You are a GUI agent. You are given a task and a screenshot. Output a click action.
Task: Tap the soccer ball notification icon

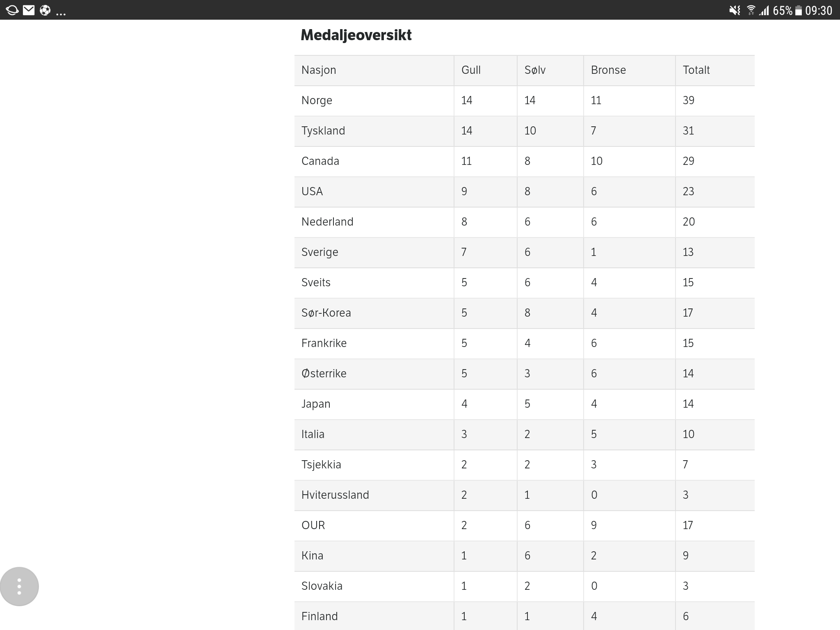45,10
